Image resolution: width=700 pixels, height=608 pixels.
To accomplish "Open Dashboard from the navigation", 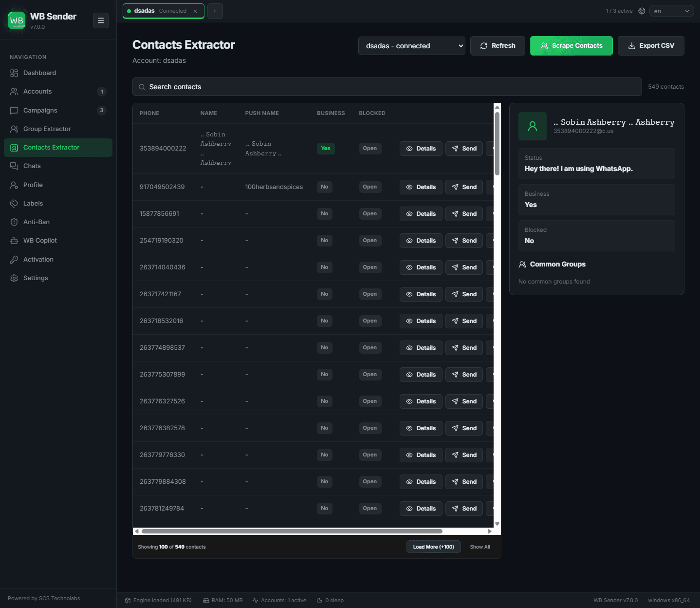I will (x=58, y=73).
